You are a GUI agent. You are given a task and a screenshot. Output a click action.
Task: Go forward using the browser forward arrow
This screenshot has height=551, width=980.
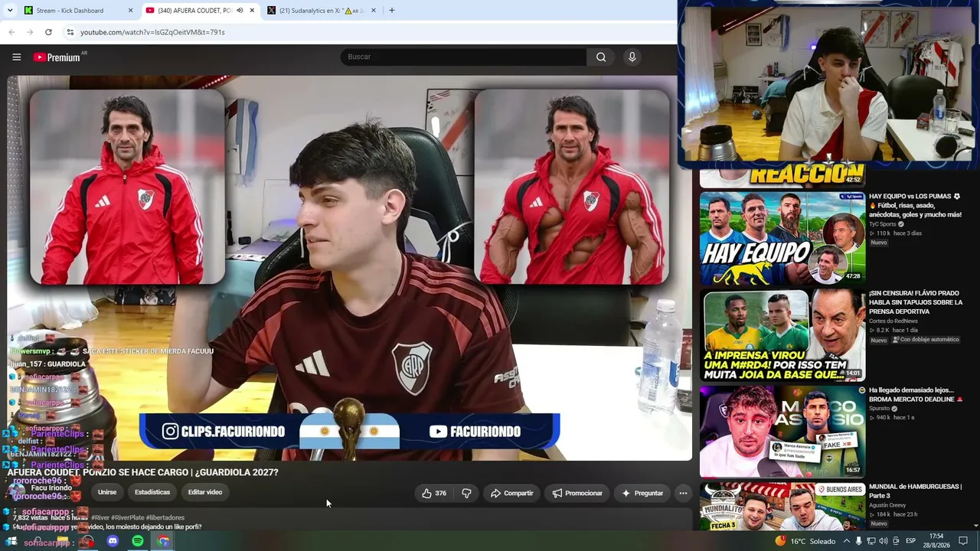coord(30,32)
